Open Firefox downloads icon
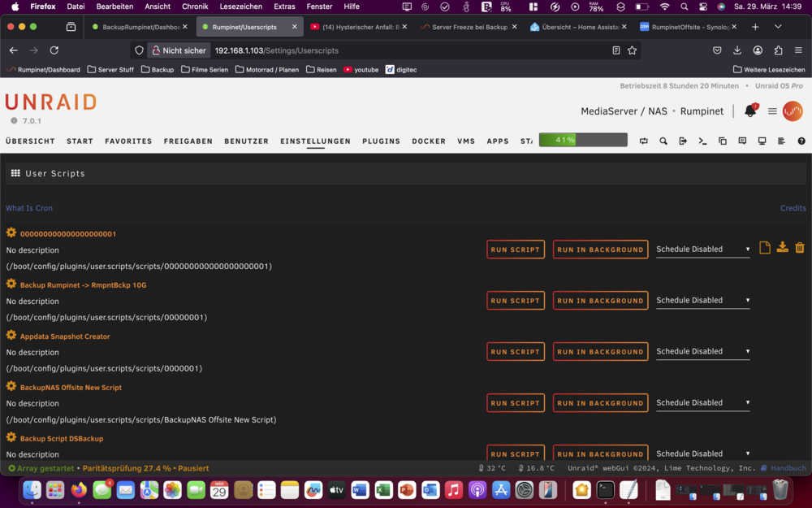812x508 pixels. 737,50
